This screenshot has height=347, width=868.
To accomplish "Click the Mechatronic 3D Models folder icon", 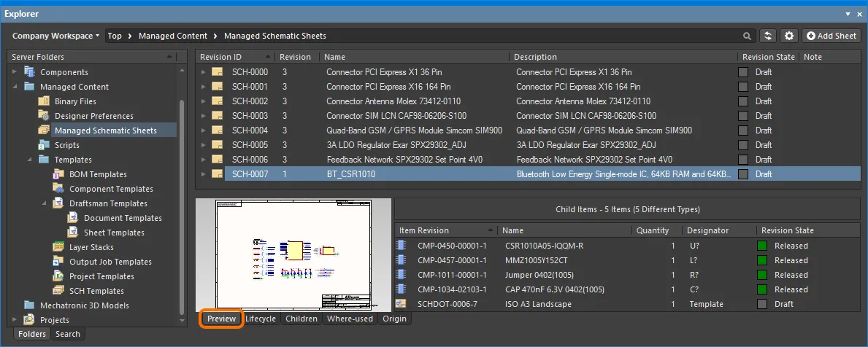I will pos(29,305).
